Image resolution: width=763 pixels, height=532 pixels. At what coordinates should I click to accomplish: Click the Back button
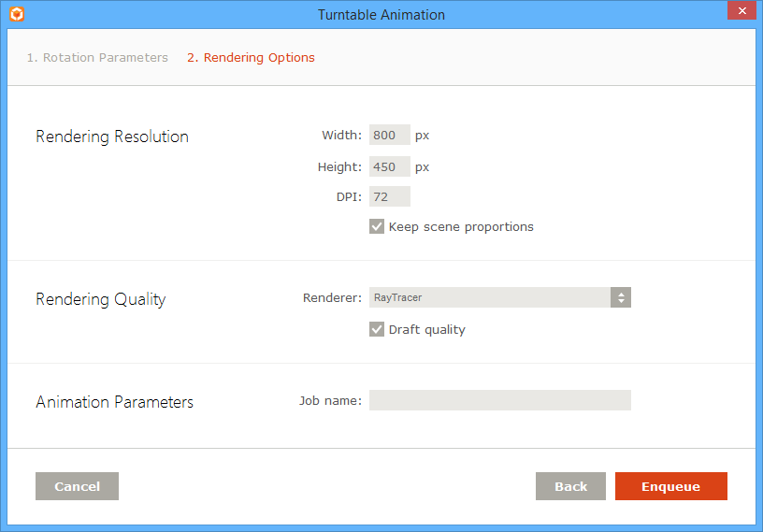570,486
